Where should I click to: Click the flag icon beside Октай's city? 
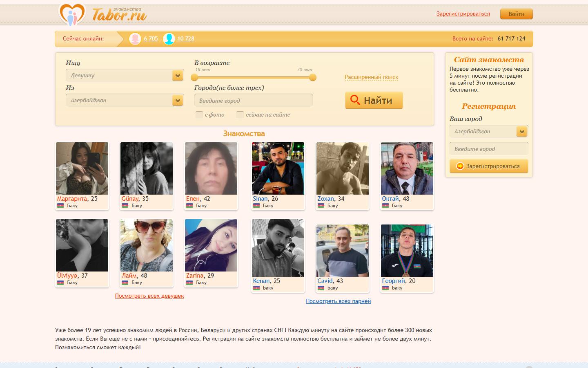coord(385,206)
